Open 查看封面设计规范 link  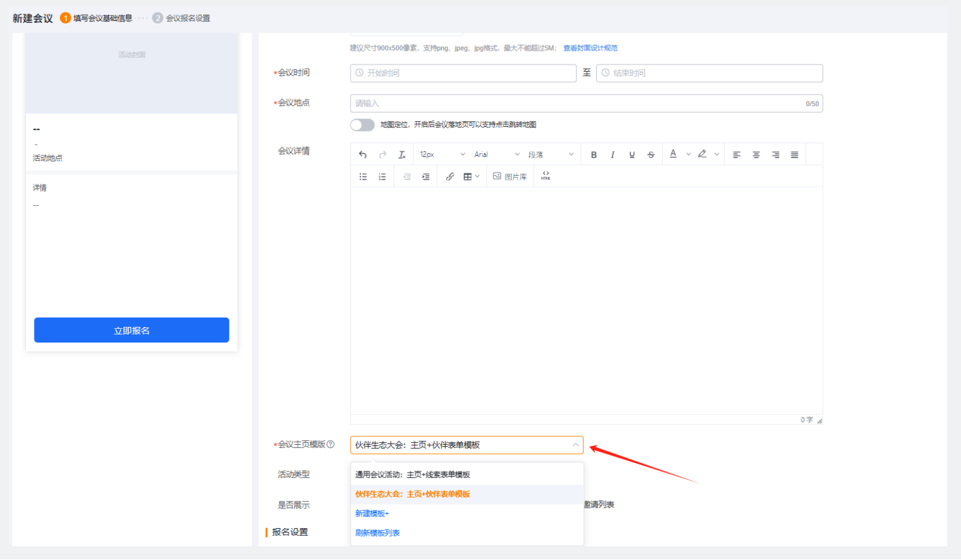(590, 48)
